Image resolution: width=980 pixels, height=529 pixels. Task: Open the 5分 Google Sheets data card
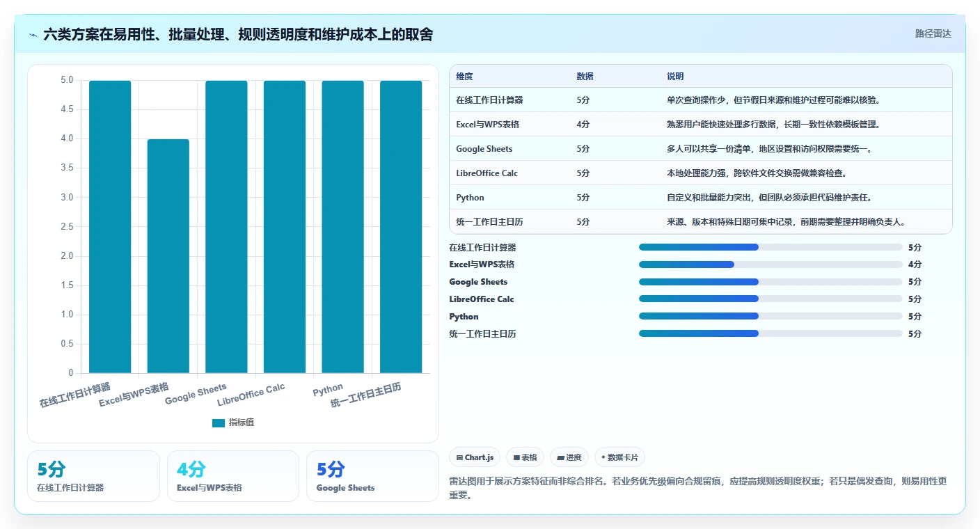tap(372, 476)
